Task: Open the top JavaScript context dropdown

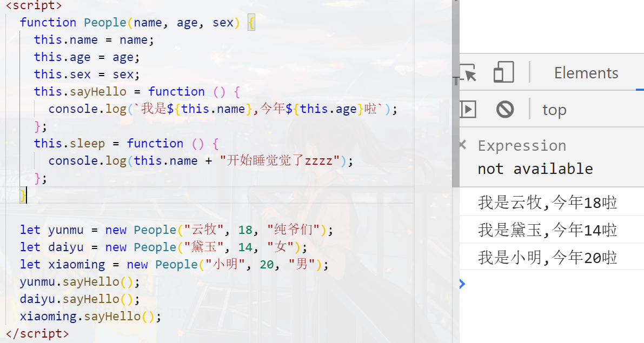Action: [x=554, y=110]
